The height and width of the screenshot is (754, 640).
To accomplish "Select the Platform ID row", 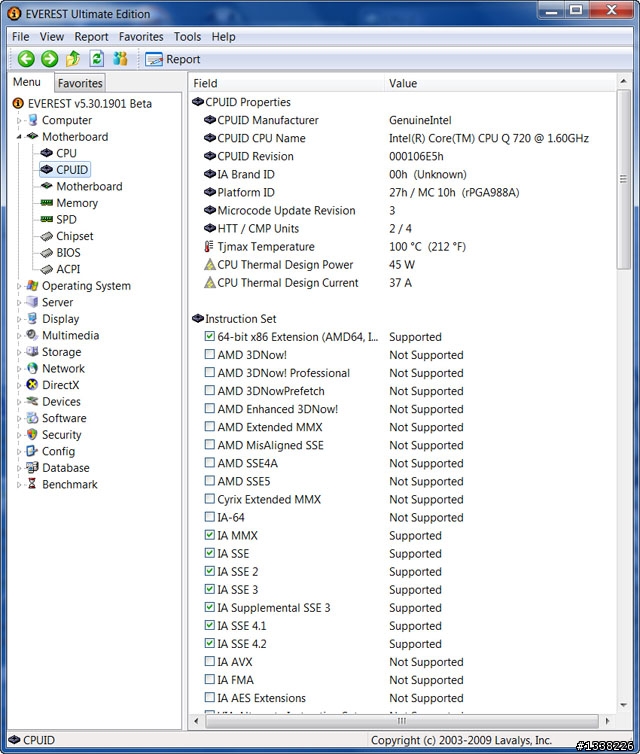I will pyautogui.click(x=402, y=192).
